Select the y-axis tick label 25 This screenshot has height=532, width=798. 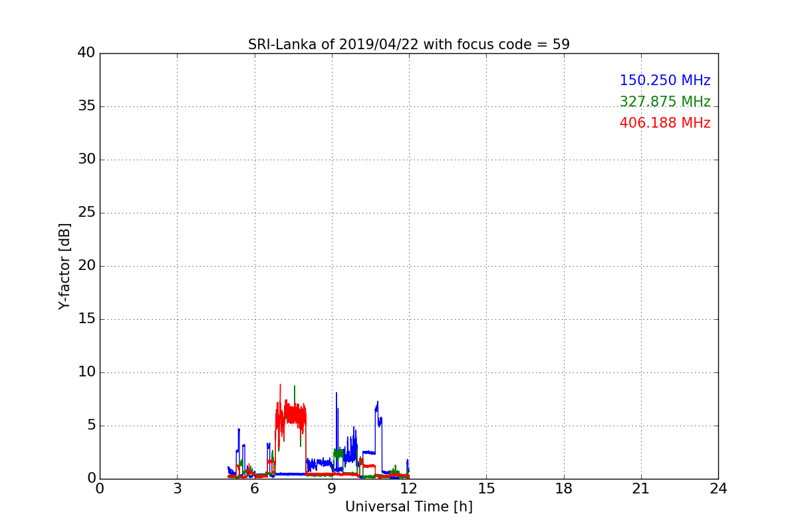[x=86, y=213]
